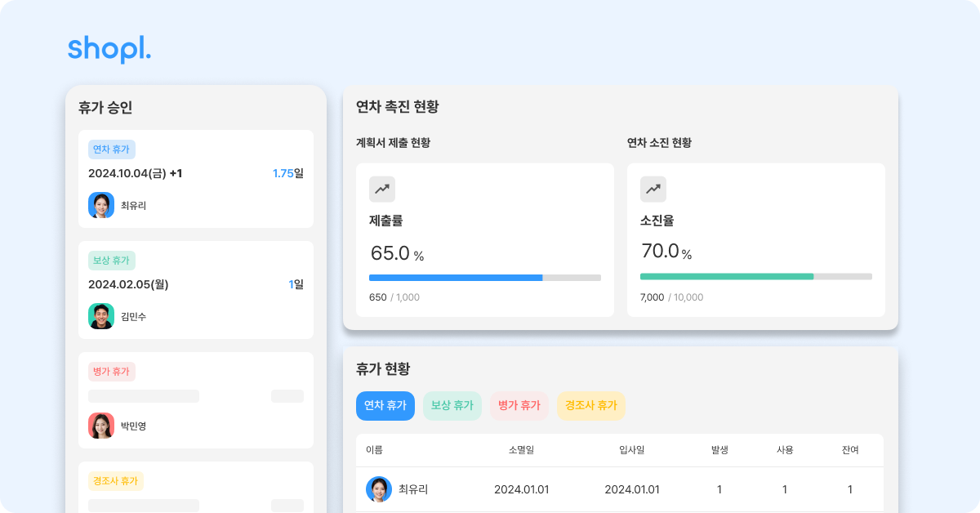Click the trend icon above 소진율
This screenshot has width=980, height=513.
653,190
